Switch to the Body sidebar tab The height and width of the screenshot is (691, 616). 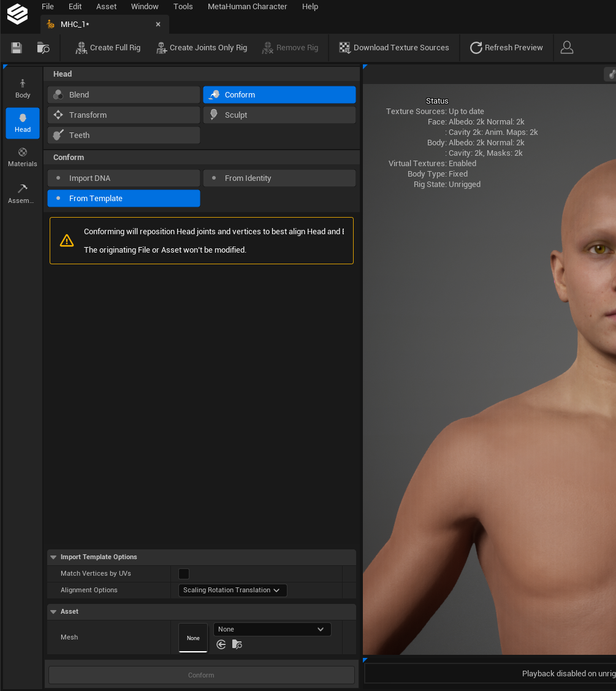point(23,88)
